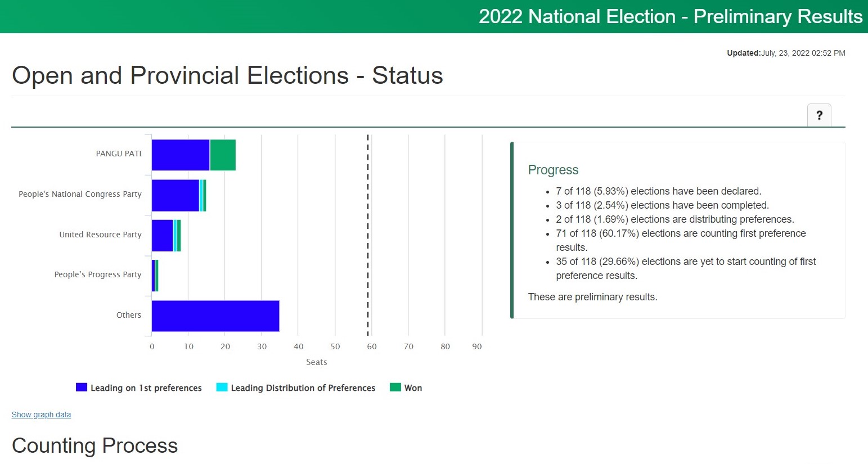Select the Leading on 1st preferences legend text
The height and width of the screenshot is (464, 868).
146,388
